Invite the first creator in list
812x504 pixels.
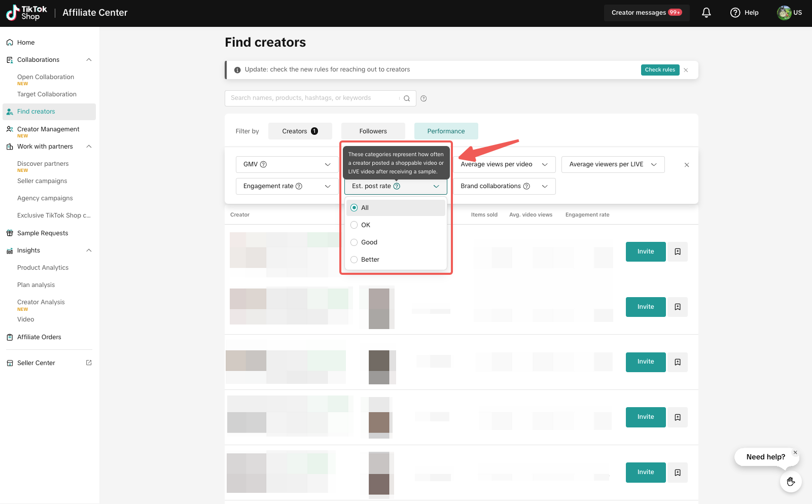click(645, 251)
